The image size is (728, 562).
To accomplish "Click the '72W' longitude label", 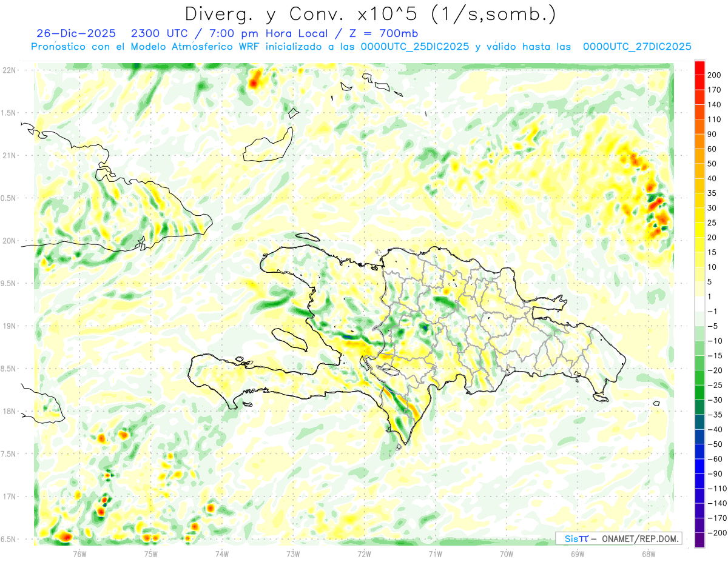I will point(364,554).
